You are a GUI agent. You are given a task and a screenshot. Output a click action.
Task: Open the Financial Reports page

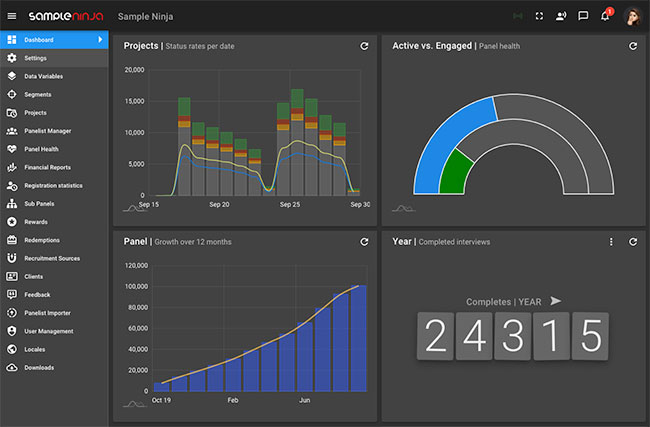coord(47,167)
